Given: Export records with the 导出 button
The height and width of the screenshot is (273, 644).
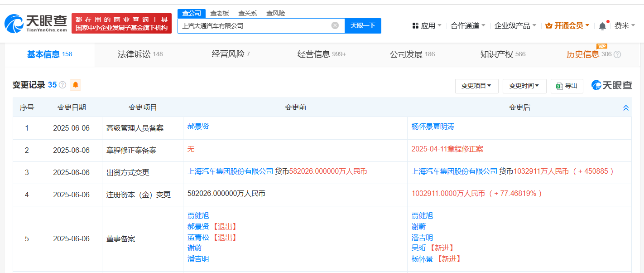Looking at the screenshot, I should coord(567,86).
